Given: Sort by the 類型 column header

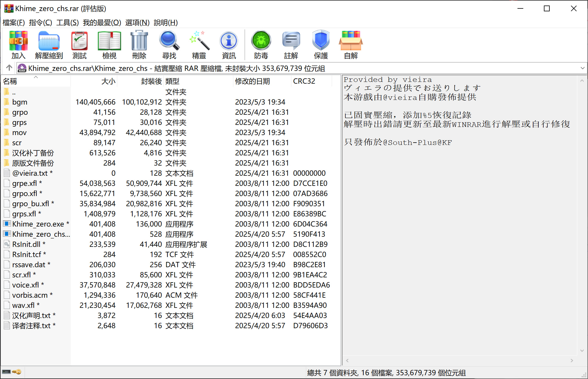Looking at the screenshot, I should (x=199, y=81).
